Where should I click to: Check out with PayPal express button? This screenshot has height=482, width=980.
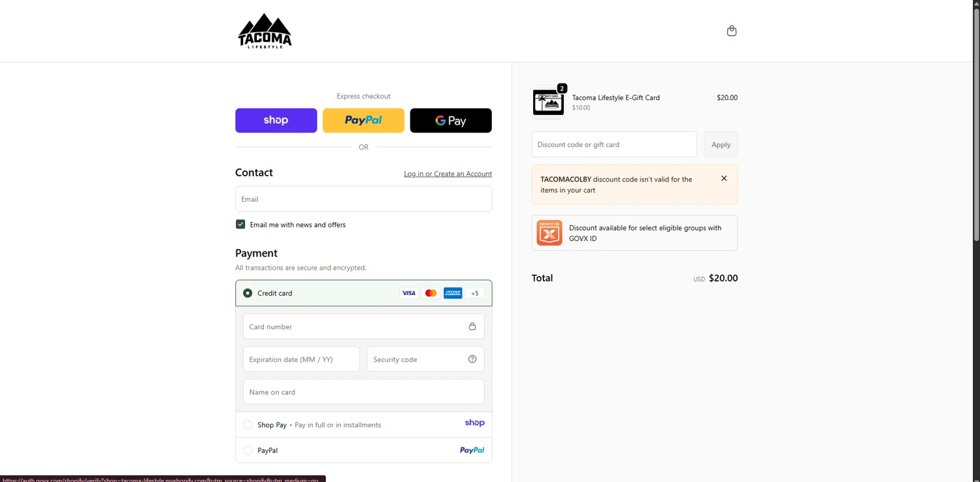[x=363, y=120]
